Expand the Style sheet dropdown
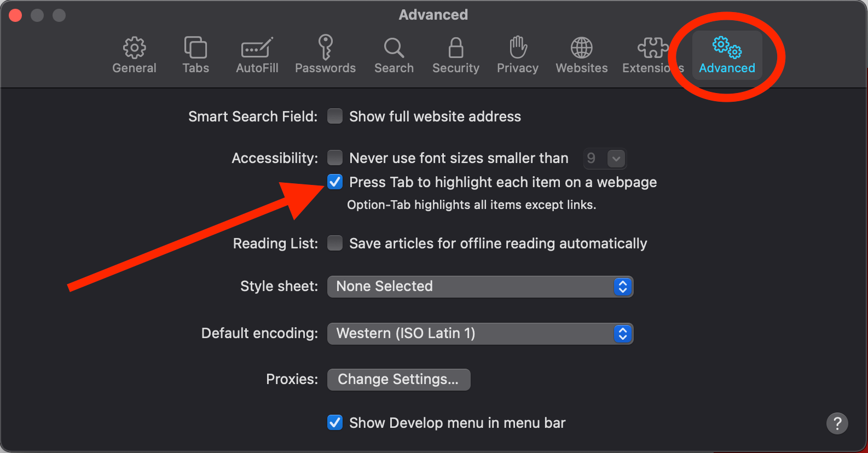 point(480,287)
